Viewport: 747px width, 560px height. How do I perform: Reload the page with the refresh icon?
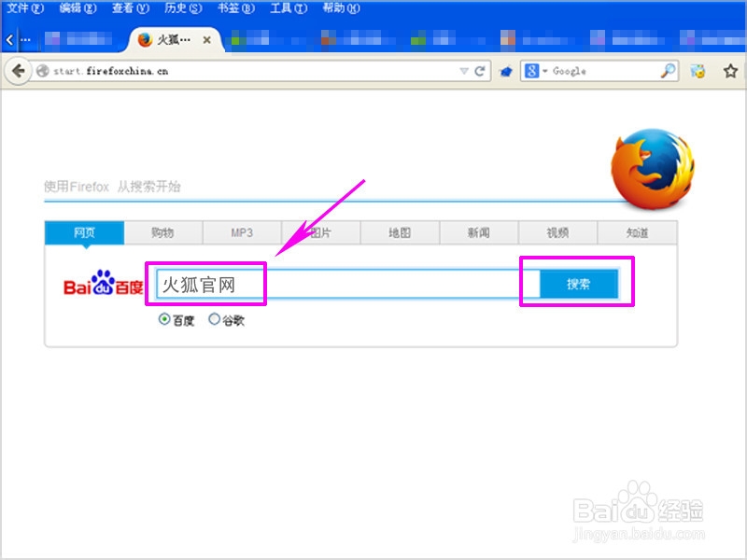[x=480, y=72]
